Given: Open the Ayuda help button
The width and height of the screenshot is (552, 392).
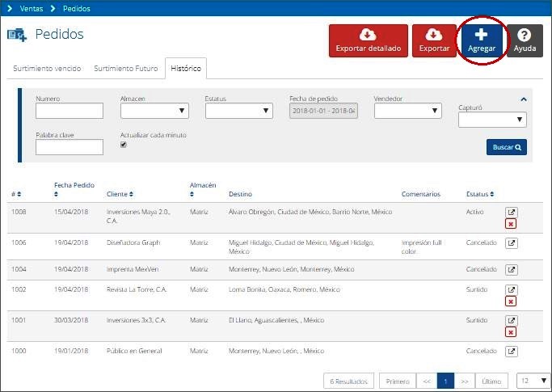Looking at the screenshot, I should click(x=525, y=41).
